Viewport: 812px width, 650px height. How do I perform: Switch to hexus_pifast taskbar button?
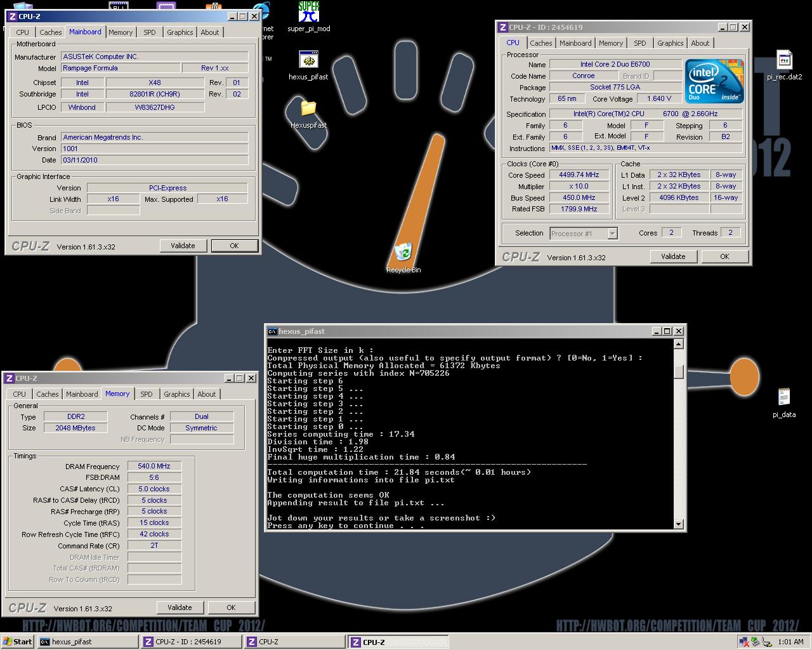tap(88, 642)
